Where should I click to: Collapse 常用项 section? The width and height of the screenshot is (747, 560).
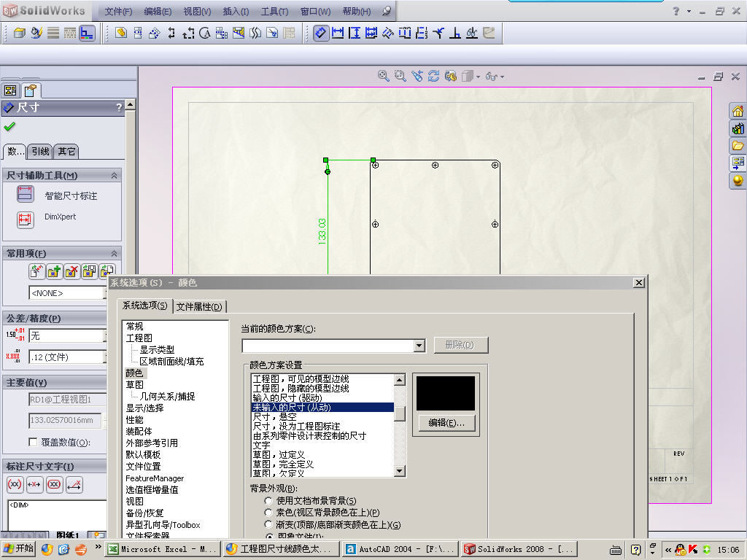pos(114,253)
